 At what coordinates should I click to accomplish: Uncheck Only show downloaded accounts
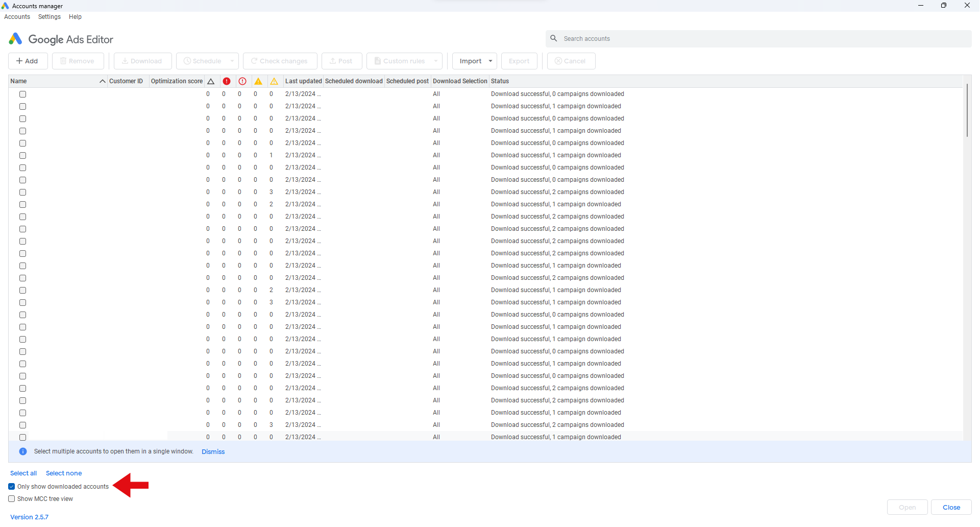(x=12, y=487)
